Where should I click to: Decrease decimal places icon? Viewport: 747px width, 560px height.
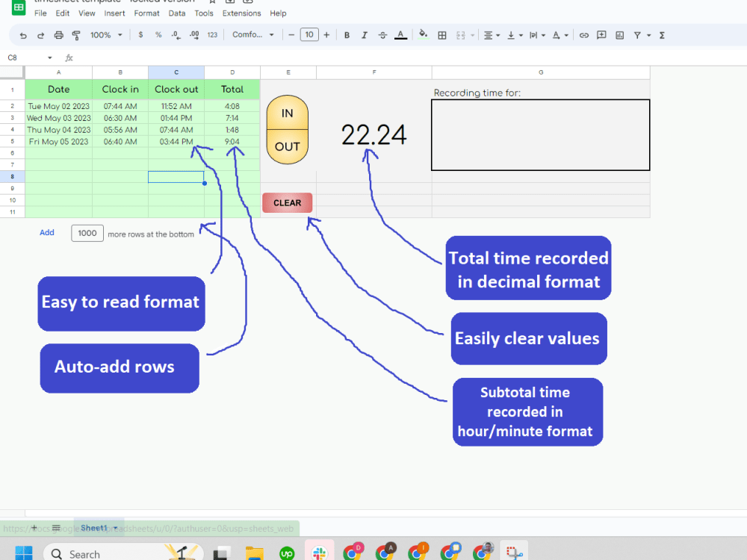(x=176, y=35)
